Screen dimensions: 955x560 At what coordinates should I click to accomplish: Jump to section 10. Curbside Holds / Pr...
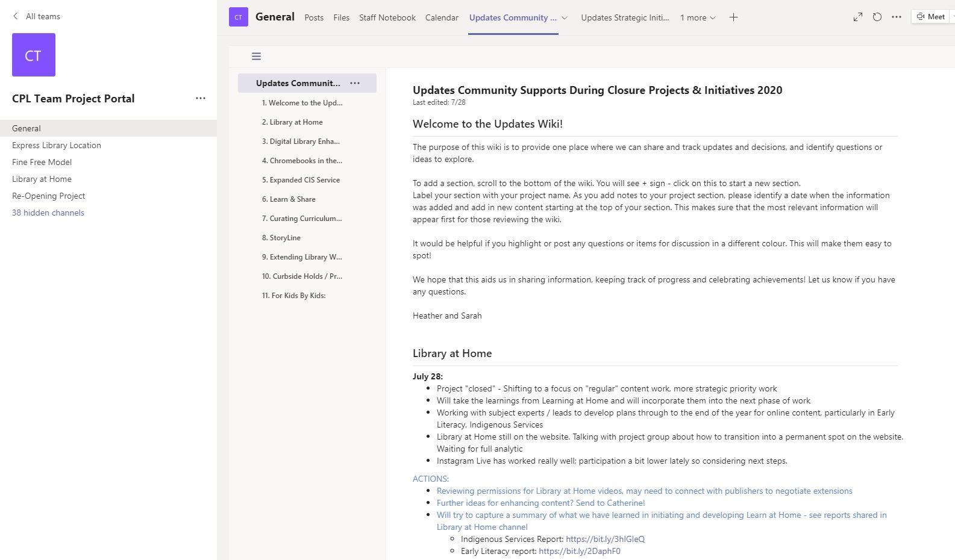pos(302,276)
